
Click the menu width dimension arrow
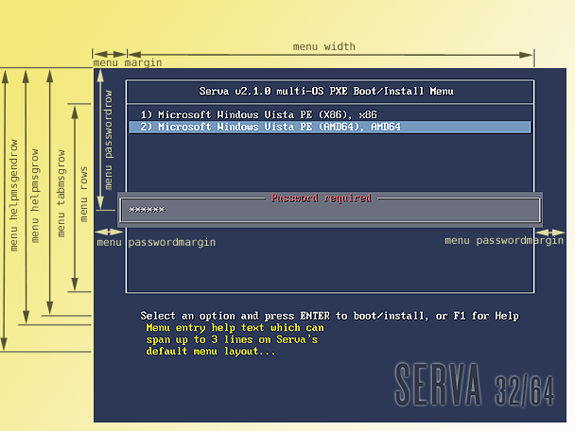click(330, 55)
